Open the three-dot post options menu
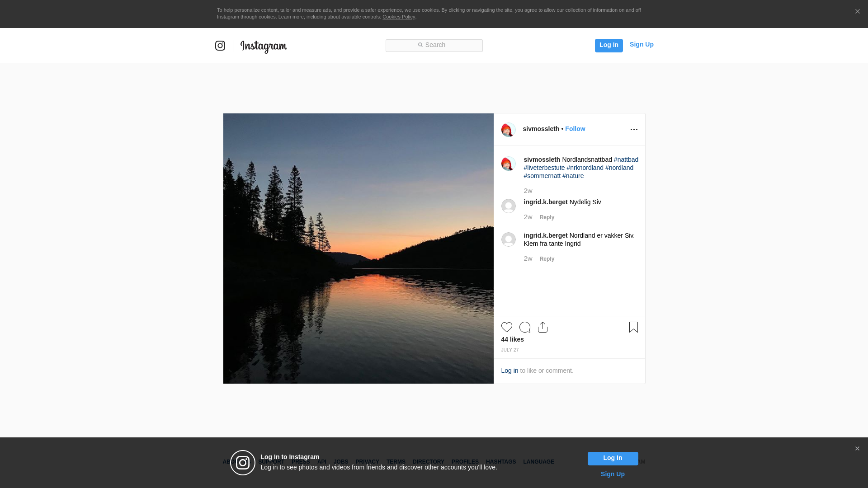This screenshot has width=868, height=488. coord(634,130)
